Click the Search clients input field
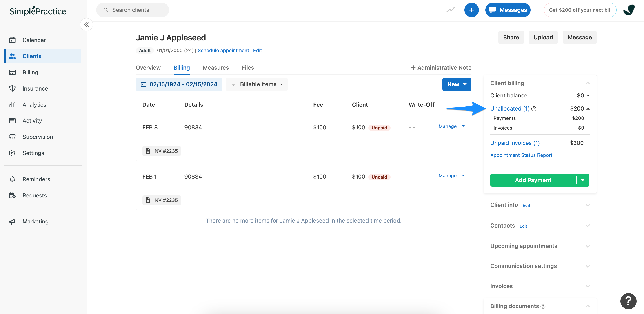This screenshot has height=314, width=644. coord(133,10)
